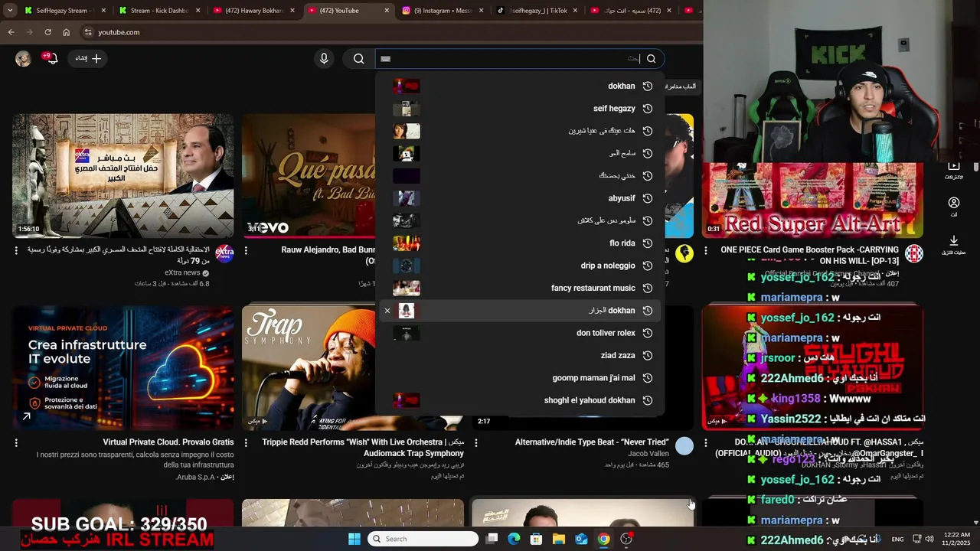This screenshot has width=980, height=551.
Task: Open the Chrome tab search dropdown
Action: (x=10, y=11)
